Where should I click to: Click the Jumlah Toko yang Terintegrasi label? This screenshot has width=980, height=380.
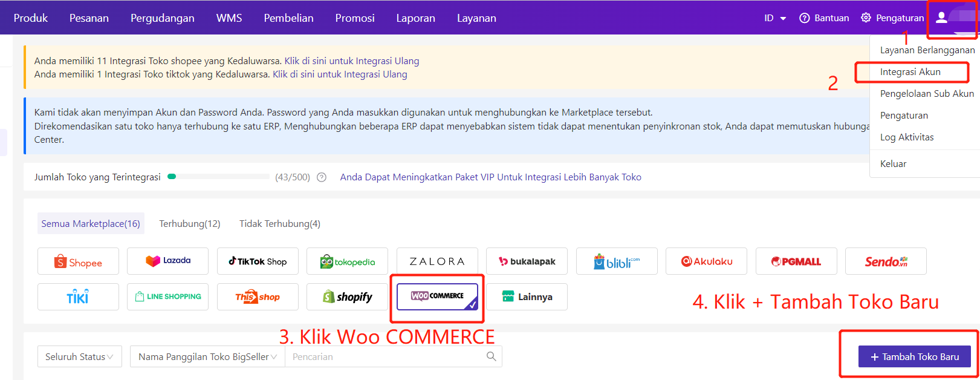click(97, 177)
